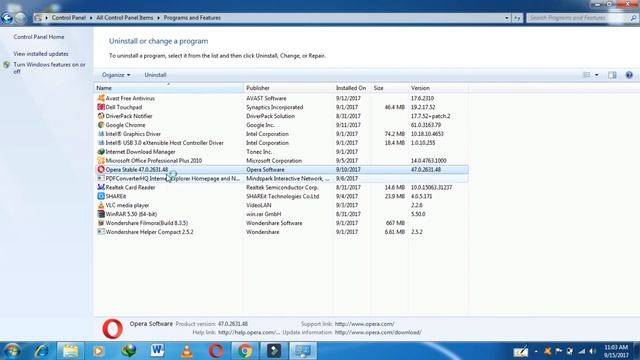Open the help.opera.com help link

point(249,332)
